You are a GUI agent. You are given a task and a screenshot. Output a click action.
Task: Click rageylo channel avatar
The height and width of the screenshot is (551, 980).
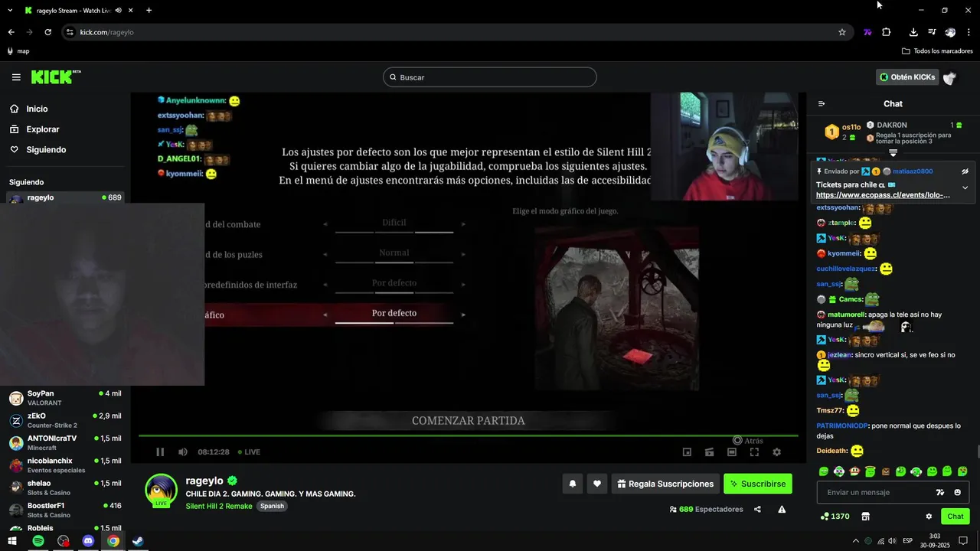[162, 491]
